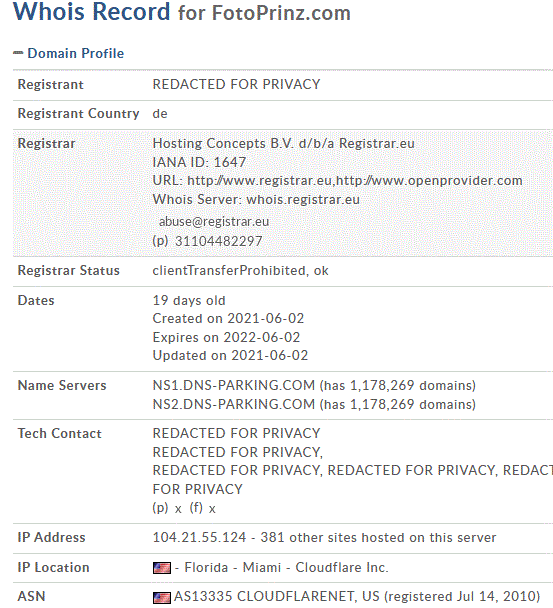Screen dimensions: 553x608
Task: Click the Registrant Country row label
Action: pyautogui.click(x=78, y=114)
